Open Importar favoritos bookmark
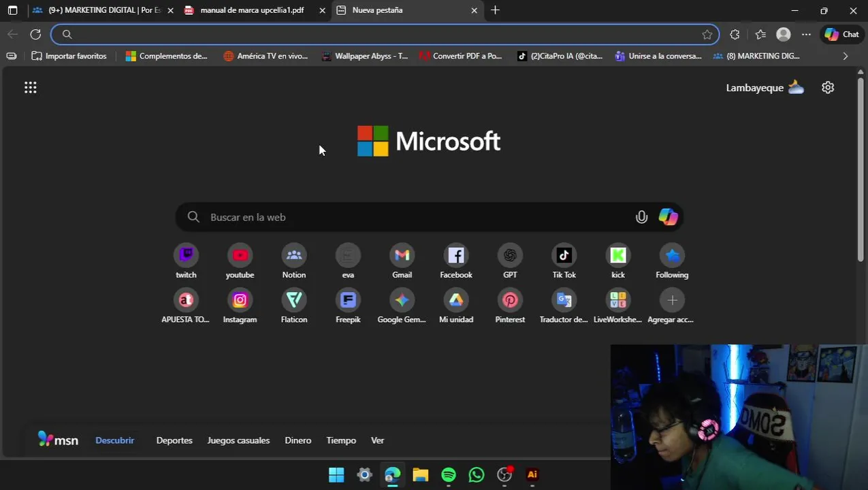 tap(69, 56)
